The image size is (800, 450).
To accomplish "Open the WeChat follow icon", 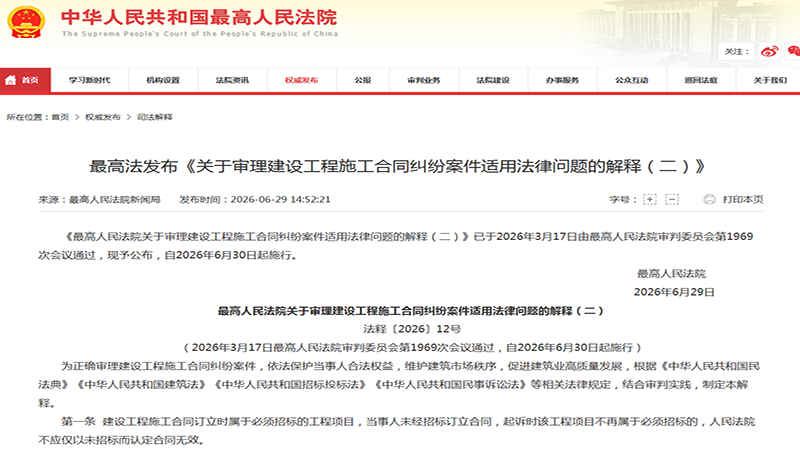I will [794, 51].
